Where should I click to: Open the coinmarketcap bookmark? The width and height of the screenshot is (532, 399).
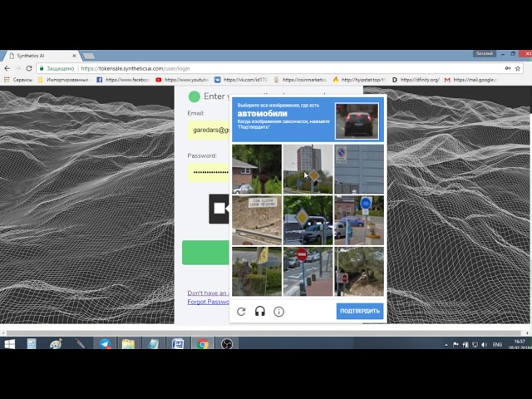(x=300, y=80)
